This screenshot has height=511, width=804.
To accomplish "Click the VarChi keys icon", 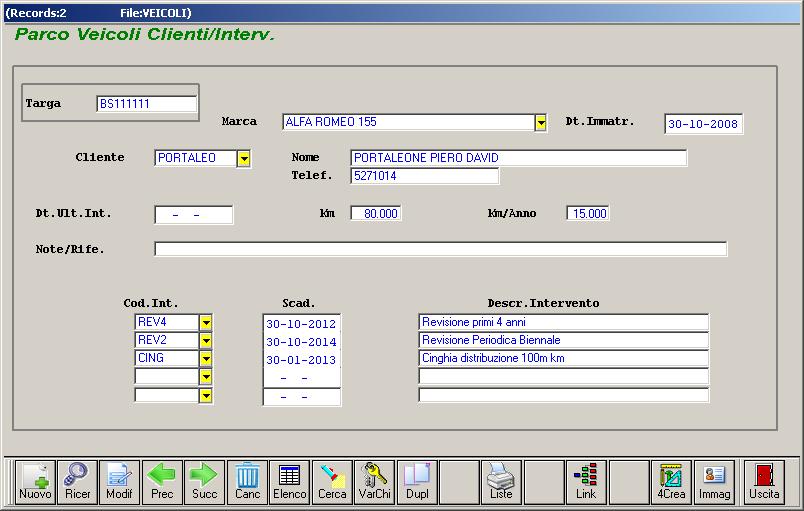I will [375, 482].
